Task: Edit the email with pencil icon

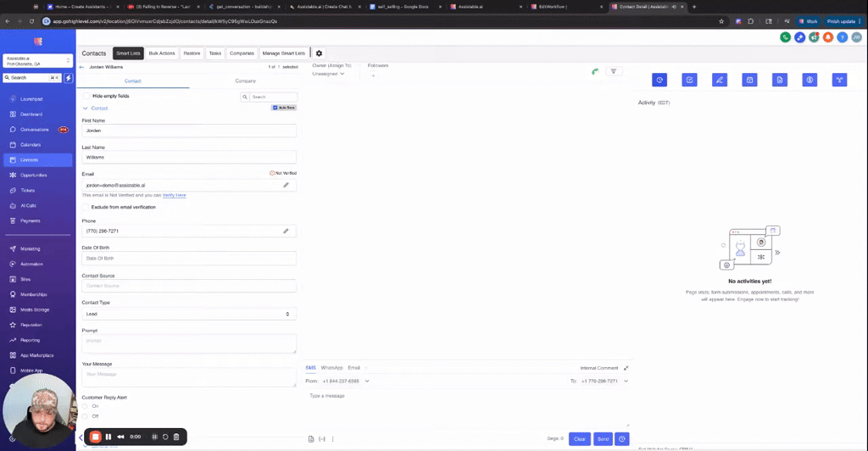Action: click(x=287, y=185)
